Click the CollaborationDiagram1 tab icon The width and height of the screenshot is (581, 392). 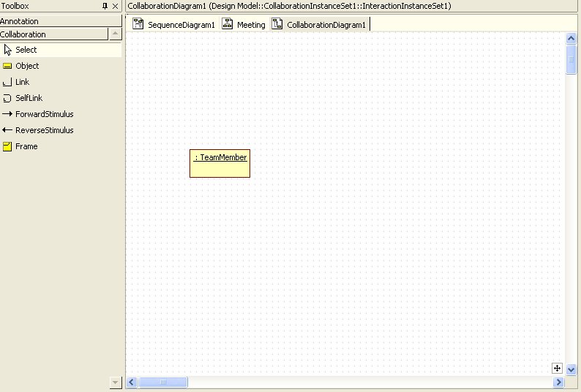277,23
